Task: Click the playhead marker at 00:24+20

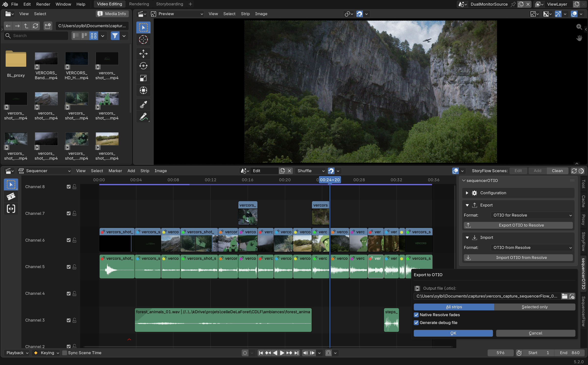Action: [330, 180]
